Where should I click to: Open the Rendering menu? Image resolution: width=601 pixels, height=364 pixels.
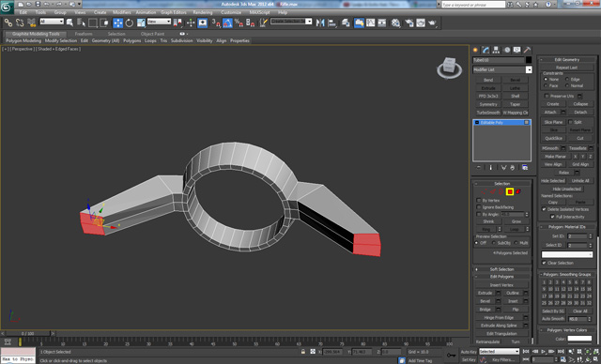203,12
